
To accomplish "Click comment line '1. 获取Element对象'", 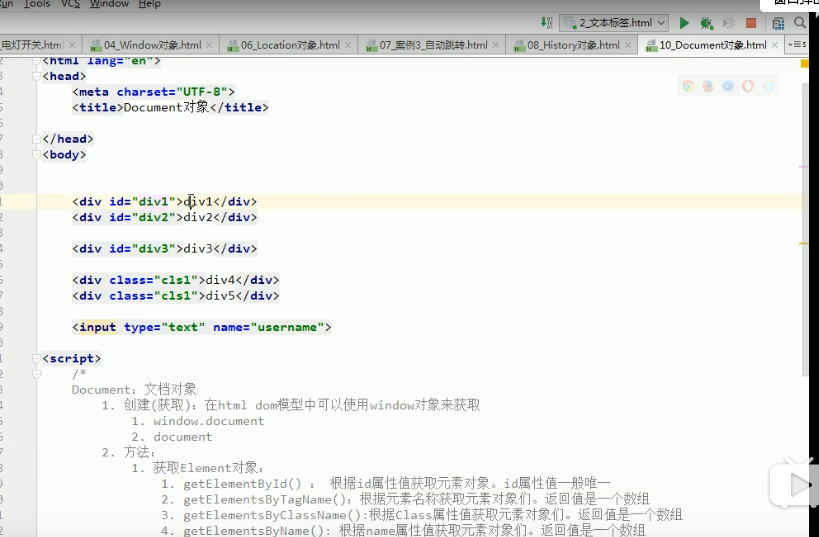I will [x=198, y=468].
